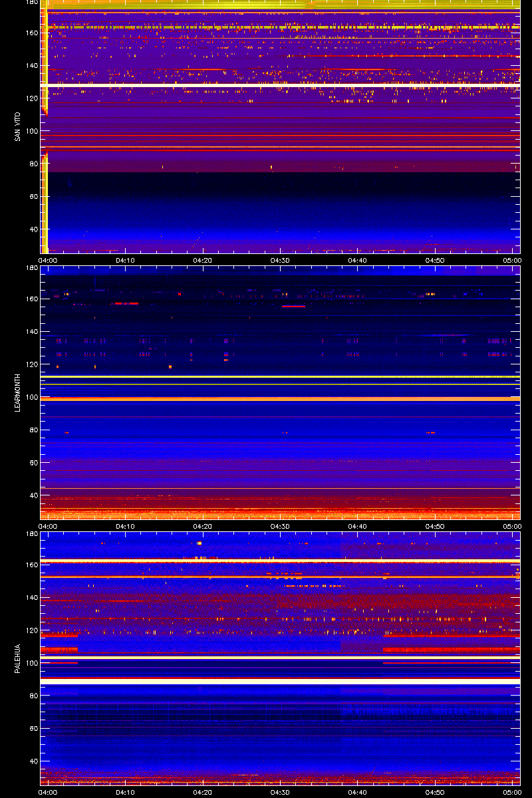
Task: Click 04:10 time label under San Vito panel
Action: point(126,260)
